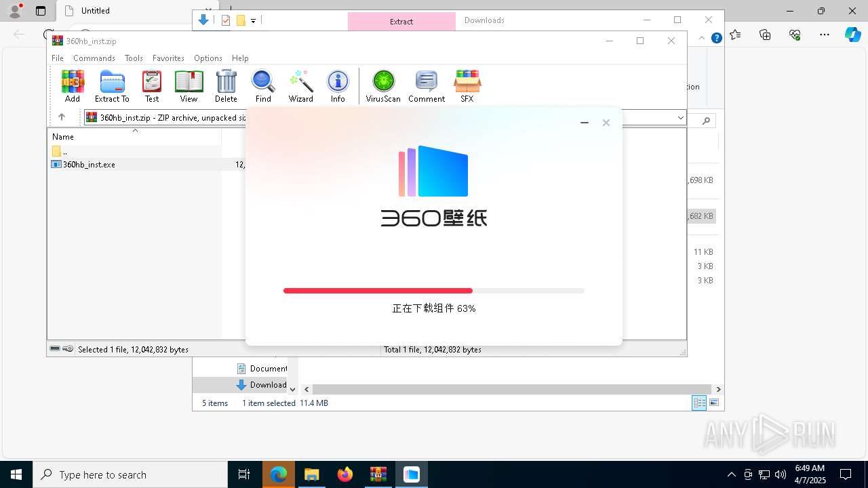Viewport: 868px width, 488px height.
Task: Open Task View on taskbar
Action: click(x=244, y=474)
